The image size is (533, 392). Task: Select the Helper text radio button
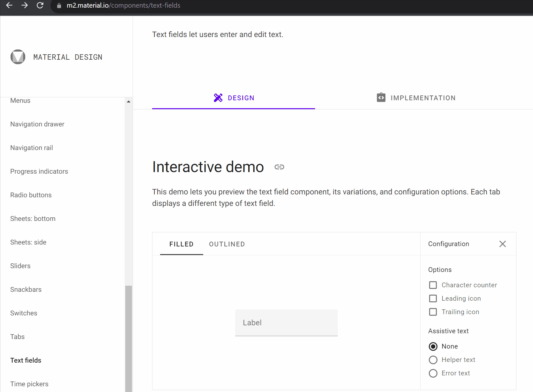pyautogui.click(x=433, y=360)
